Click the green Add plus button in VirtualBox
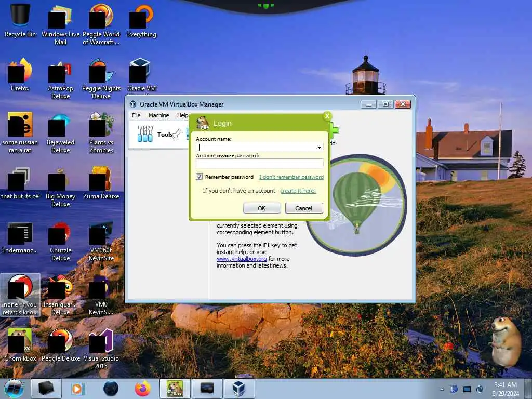The width and height of the screenshot is (532, 399). 334,130
